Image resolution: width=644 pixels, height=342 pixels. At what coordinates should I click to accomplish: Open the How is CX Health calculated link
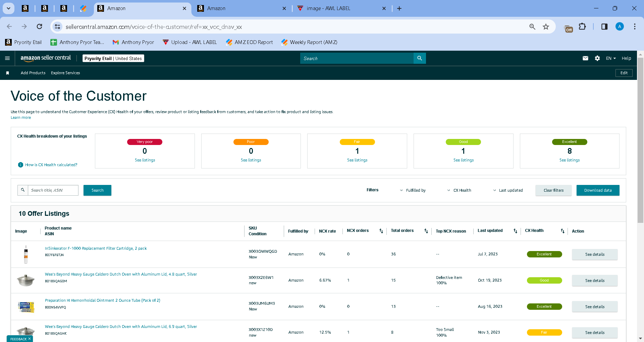(x=51, y=165)
